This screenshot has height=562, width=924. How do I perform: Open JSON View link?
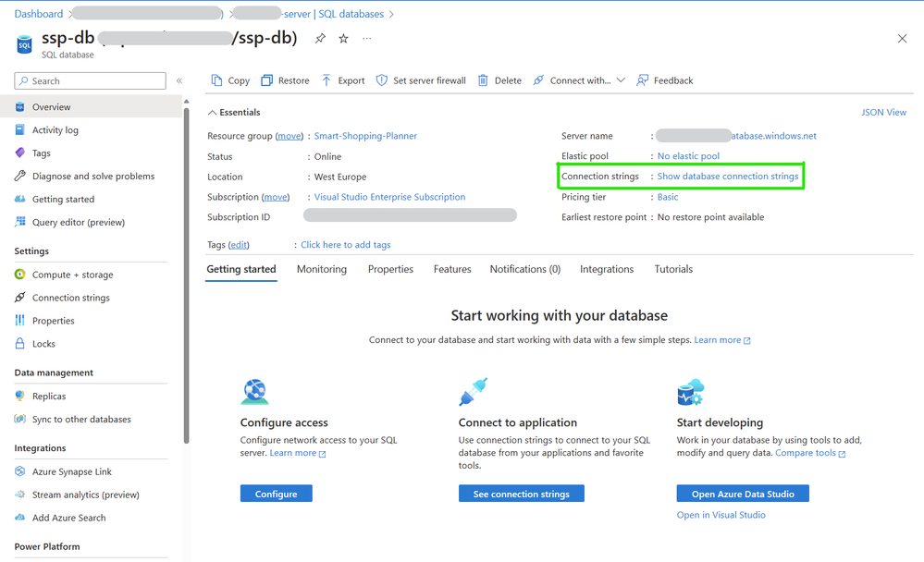click(883, 112)
